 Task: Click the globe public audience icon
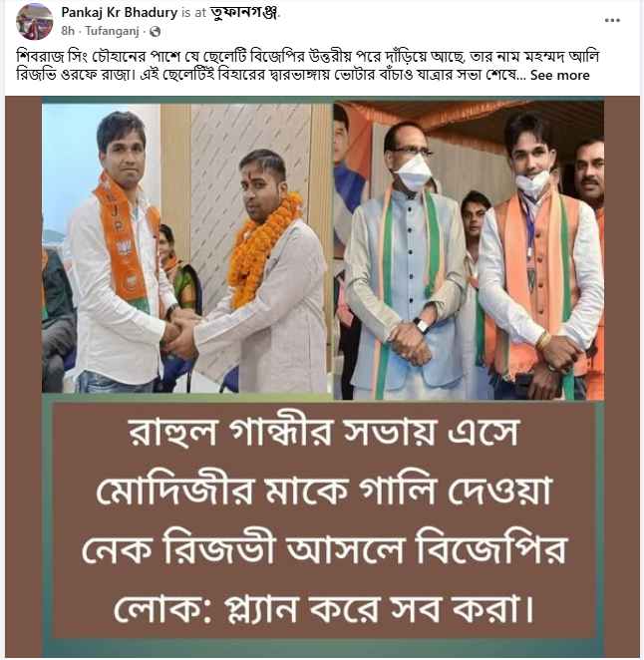(x=155, y=31)
